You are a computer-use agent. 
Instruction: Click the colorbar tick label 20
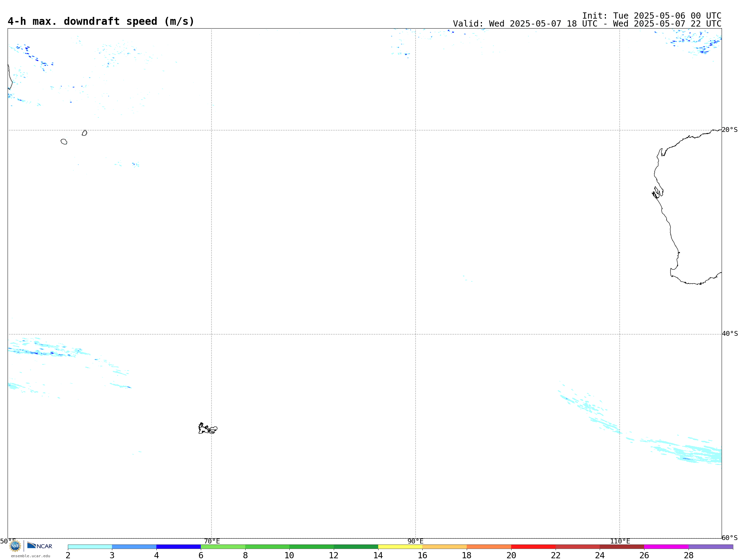[511, 556]
